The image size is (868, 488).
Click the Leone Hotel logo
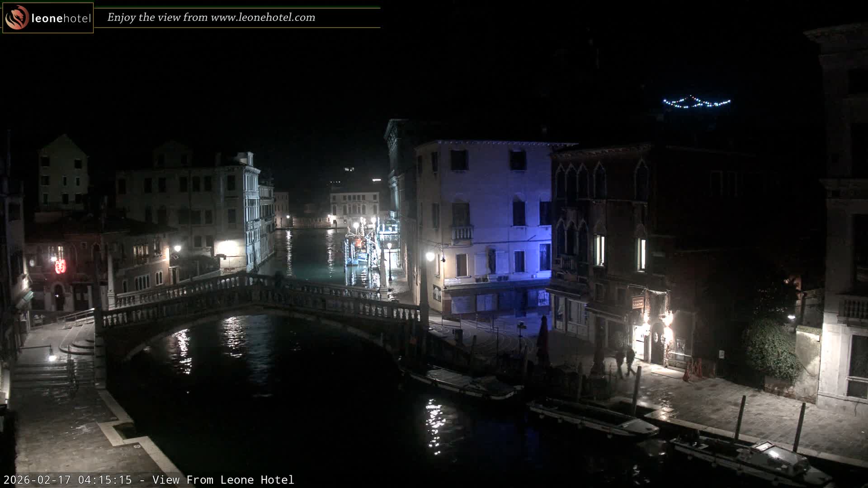[x=48, y=18]
